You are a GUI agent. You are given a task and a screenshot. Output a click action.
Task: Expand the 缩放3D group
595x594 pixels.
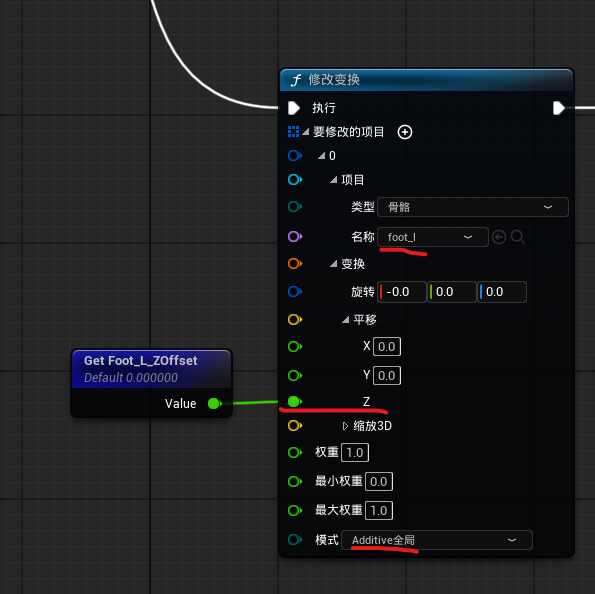coord(345,426)
